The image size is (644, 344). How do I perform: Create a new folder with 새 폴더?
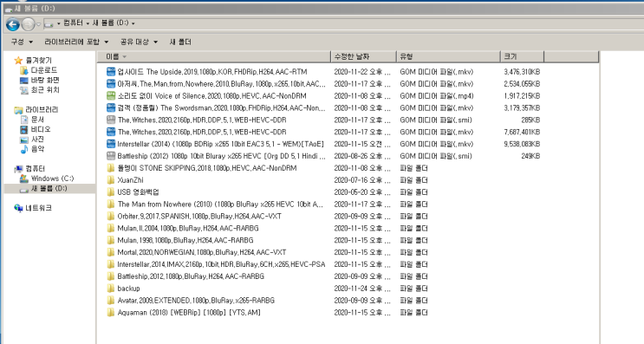pos(180,42)
